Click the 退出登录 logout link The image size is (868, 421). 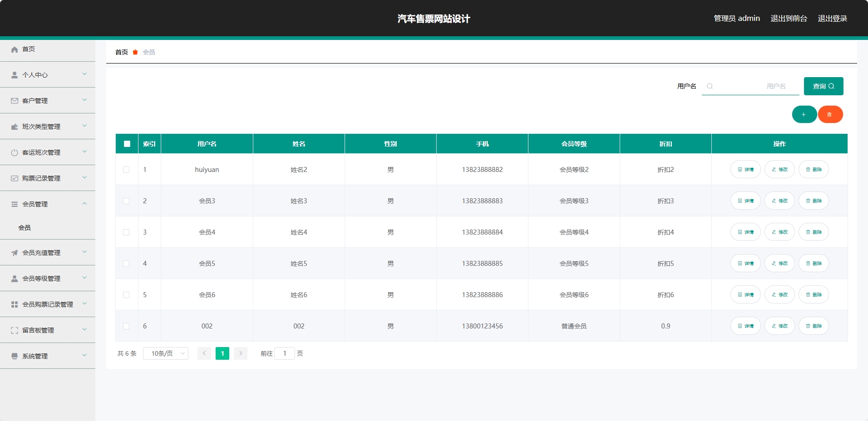click(x=832, y=19)
